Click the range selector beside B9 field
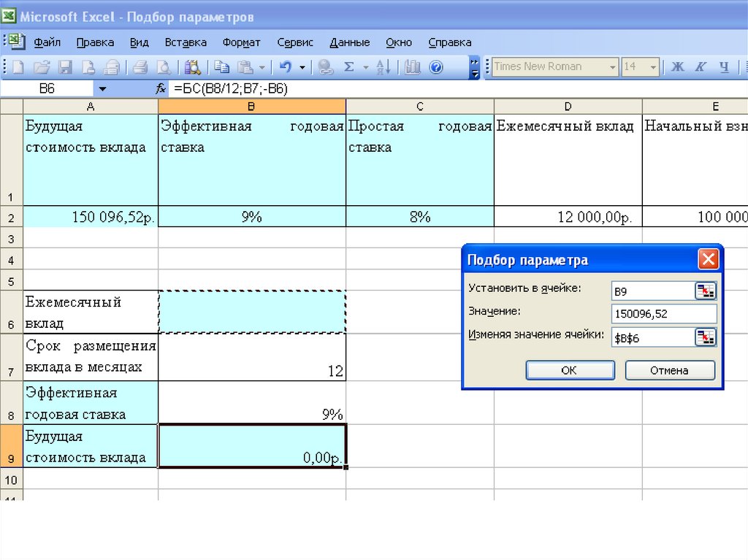 pos(706,291)
